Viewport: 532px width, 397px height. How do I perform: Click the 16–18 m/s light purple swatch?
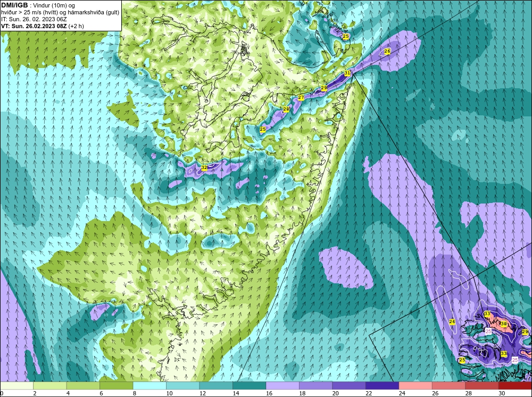point(282,385)
